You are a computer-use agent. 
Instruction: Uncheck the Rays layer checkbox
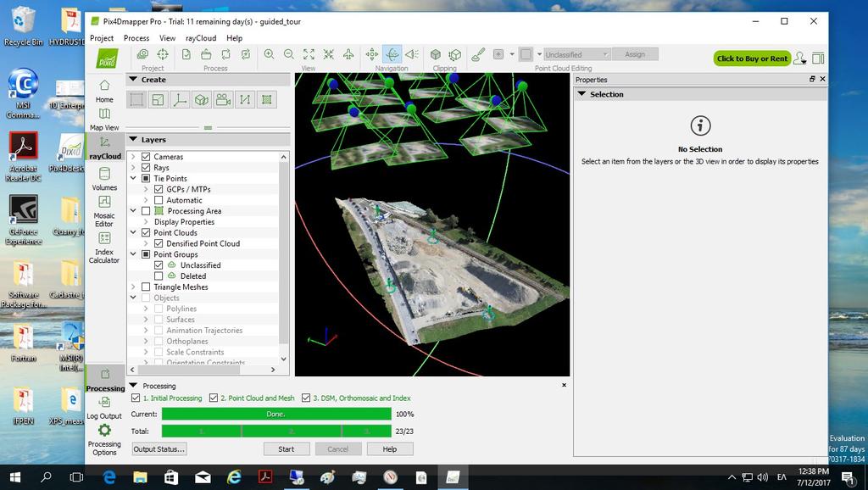click(146, 167)
